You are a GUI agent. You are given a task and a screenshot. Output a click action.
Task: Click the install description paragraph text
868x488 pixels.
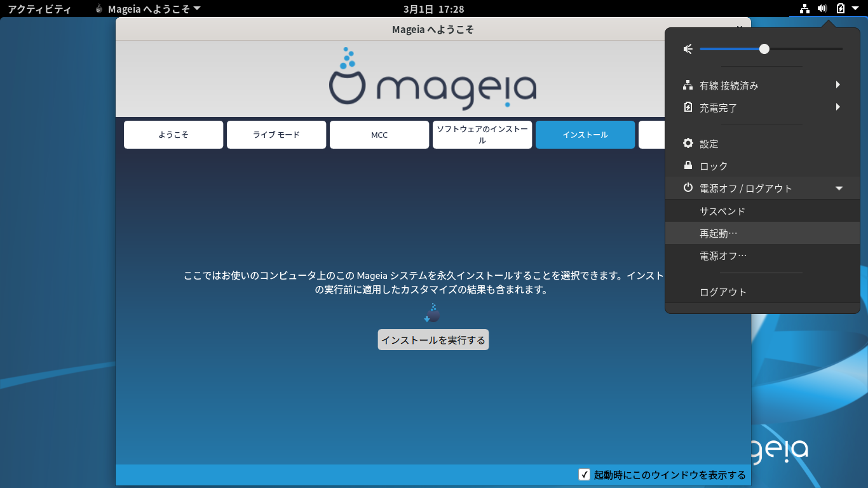point(424,283)
